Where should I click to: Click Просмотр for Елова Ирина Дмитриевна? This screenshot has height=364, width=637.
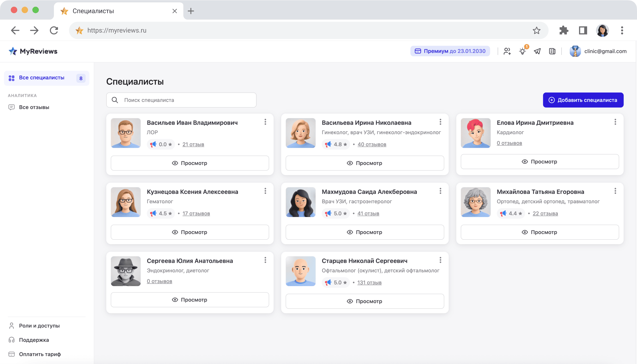540,162
